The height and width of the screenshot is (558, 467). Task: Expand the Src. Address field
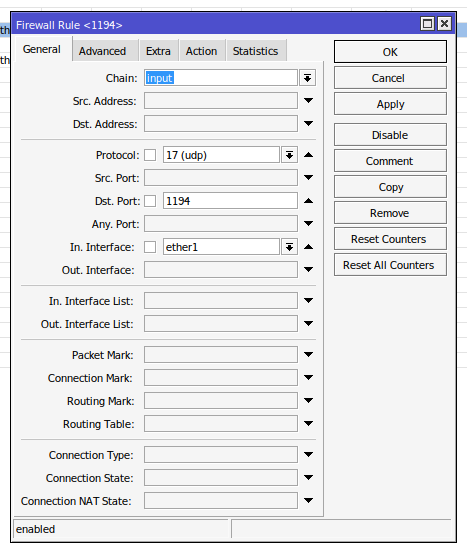point(309,101)
